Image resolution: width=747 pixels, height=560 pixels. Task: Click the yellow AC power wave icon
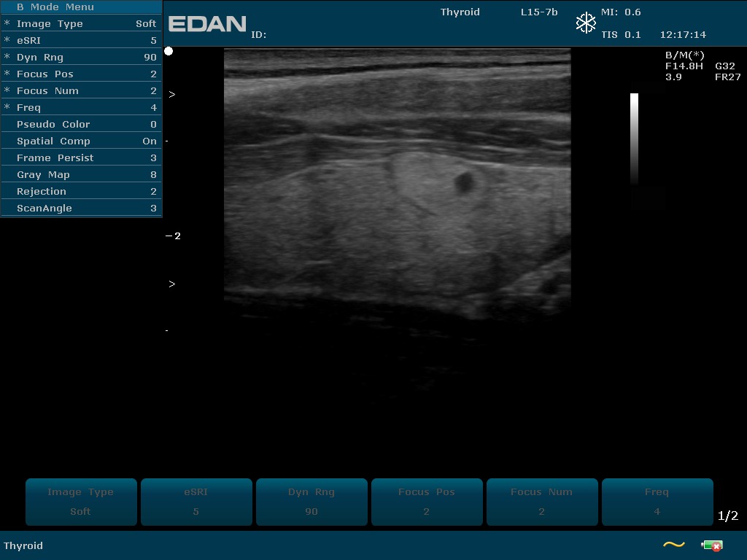point(673,545)
